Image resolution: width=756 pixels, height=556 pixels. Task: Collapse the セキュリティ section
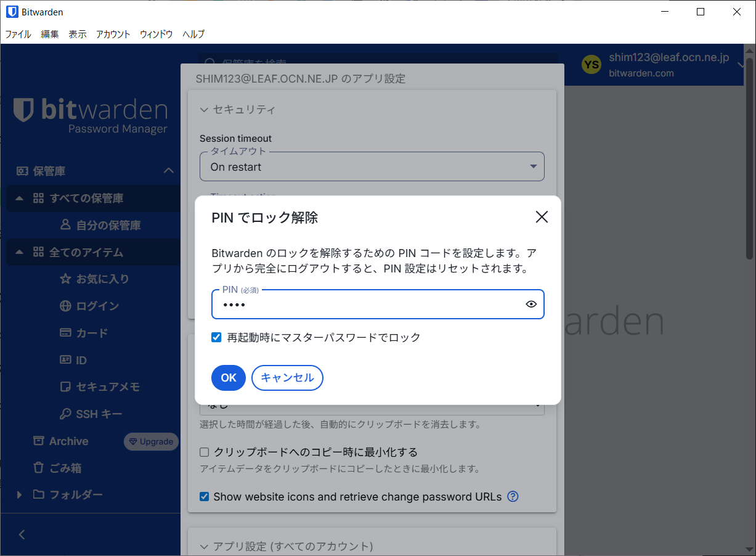(205, 110)
